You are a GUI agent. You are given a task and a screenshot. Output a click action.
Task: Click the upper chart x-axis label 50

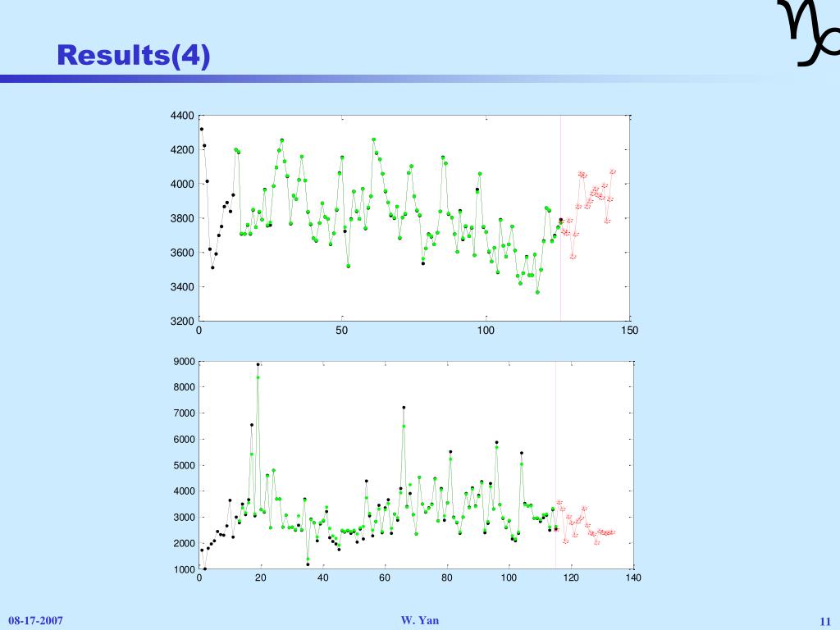[342, 331]
